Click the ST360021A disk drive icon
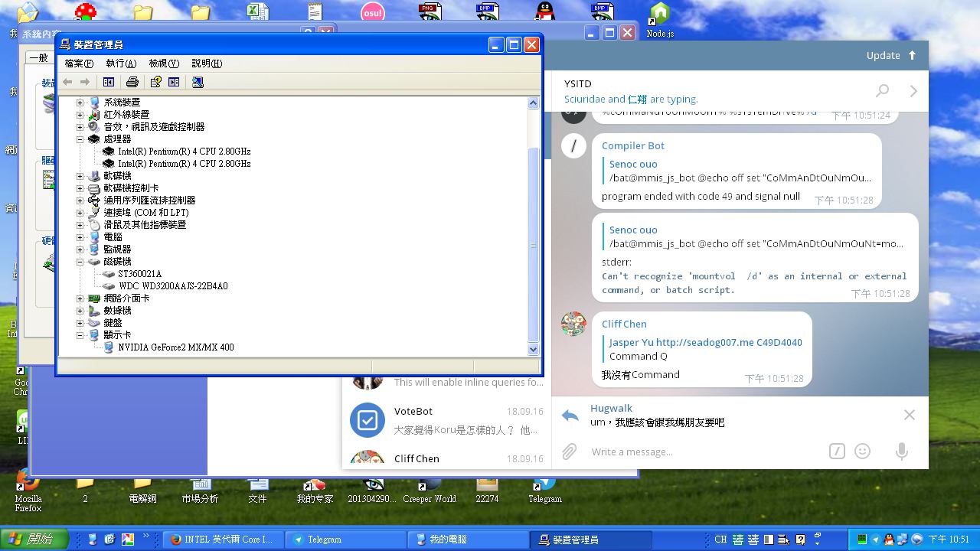 [109, 274]
